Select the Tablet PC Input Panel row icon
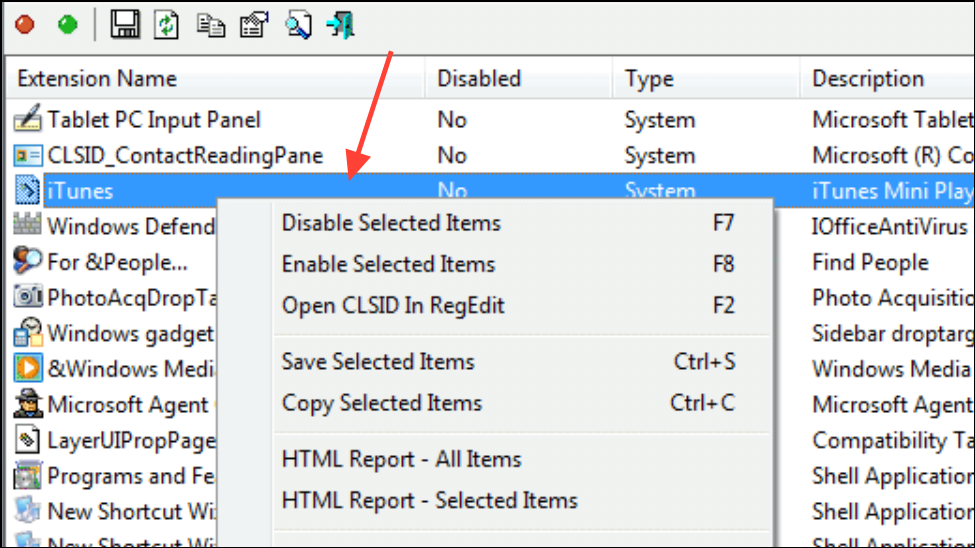The image size is (975, 548). pos(27,119)
